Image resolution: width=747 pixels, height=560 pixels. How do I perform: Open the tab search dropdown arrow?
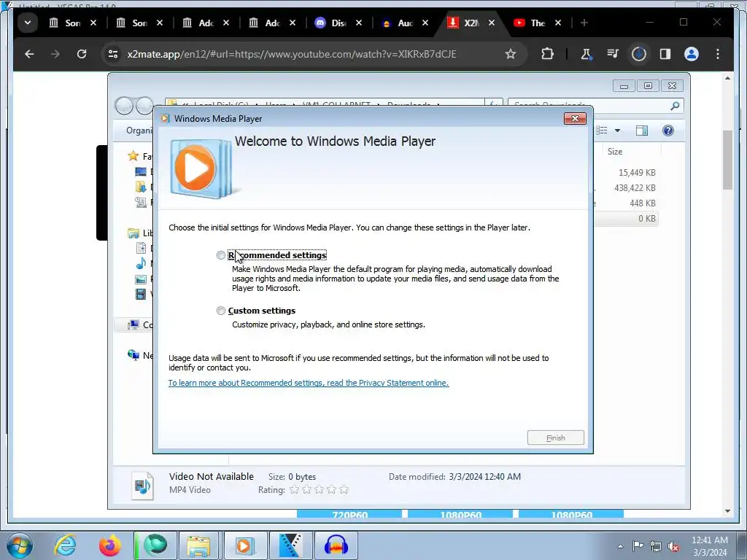point(28,23)
